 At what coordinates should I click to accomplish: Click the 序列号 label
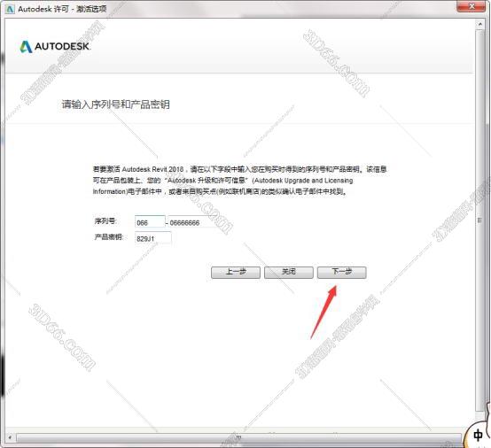pyautogui.click(x=105, y=221)
